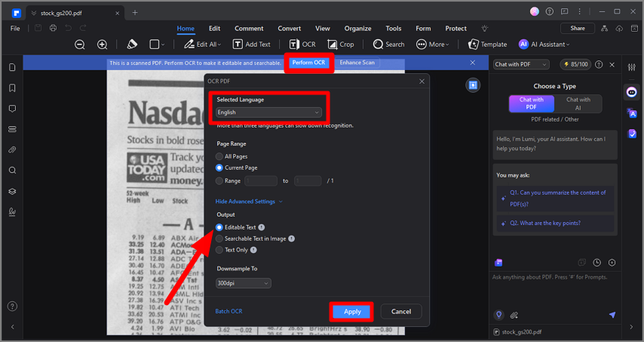The height and width of the screenshot is (342, 644).
Task: Click the Save icon in top bar
Action: coord(38,28)
